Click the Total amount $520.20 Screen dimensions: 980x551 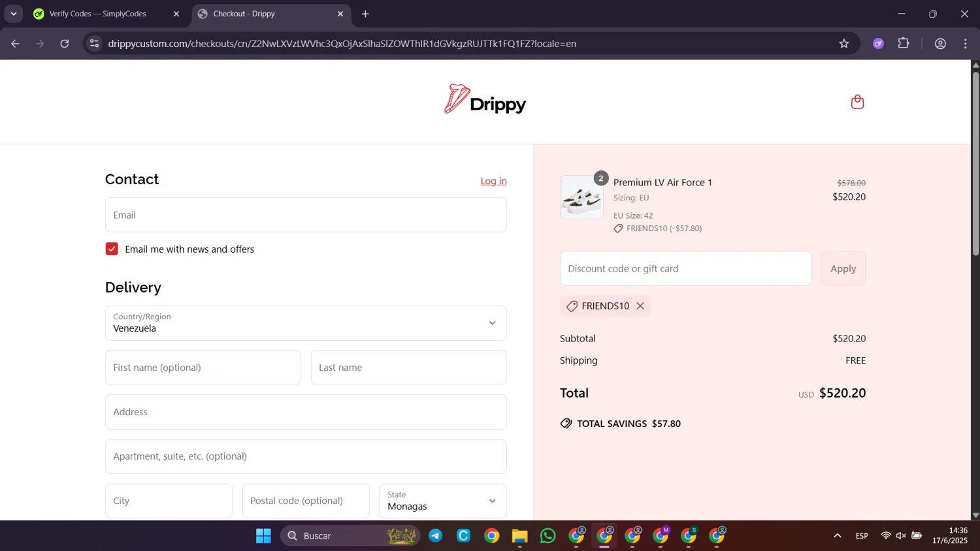point(842,393)
